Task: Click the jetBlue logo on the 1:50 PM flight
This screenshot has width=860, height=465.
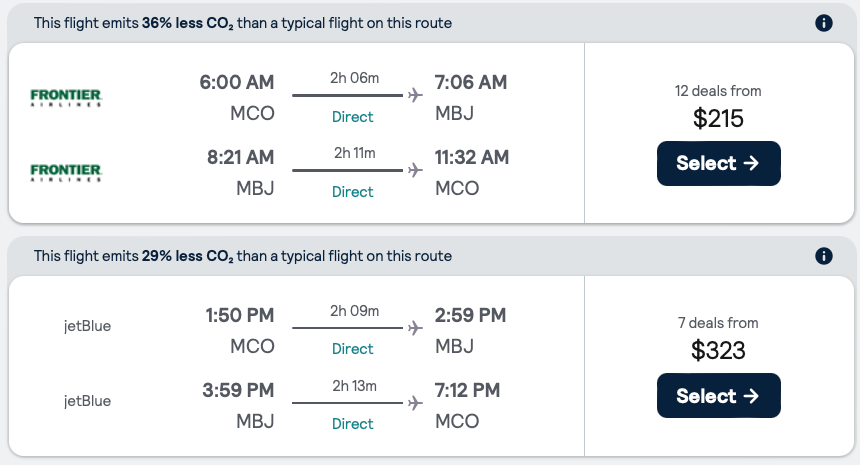Action: 87,326
